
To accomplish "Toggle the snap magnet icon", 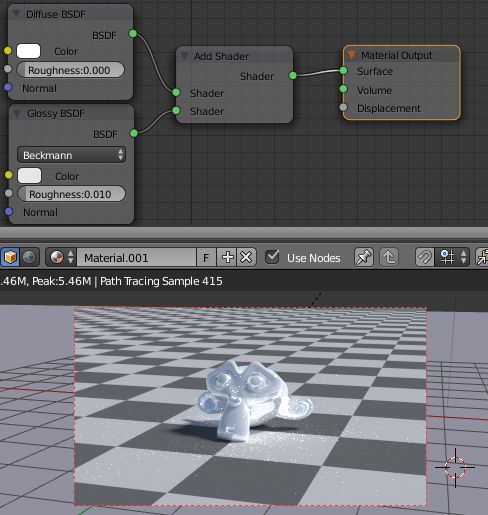I will click(424, 257).
